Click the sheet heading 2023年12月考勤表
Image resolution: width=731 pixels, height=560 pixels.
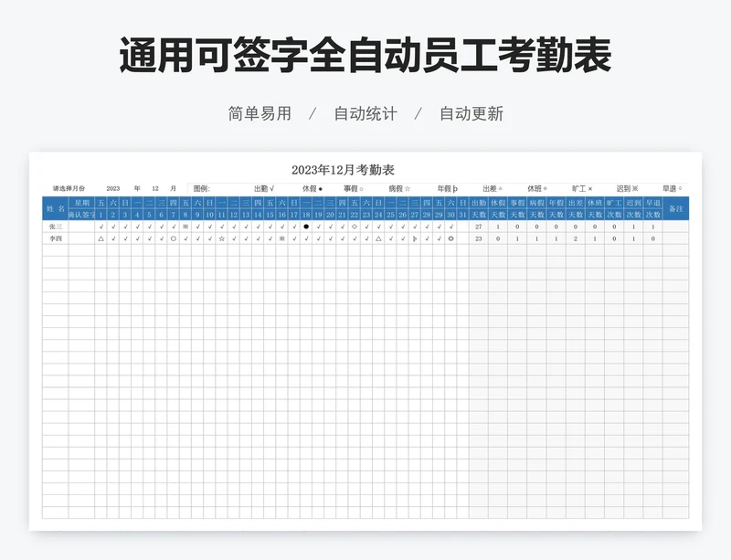pos(344,170)
